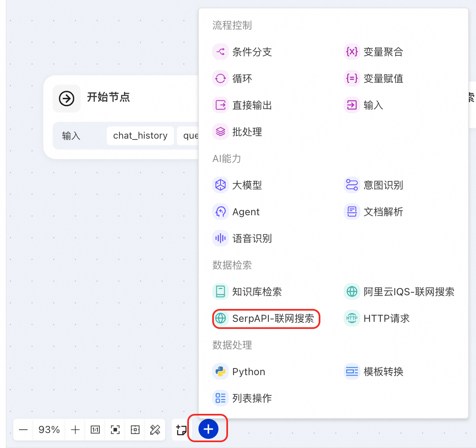Click the 阿里云IQS globe icon
476x448 pixels.
352,291
